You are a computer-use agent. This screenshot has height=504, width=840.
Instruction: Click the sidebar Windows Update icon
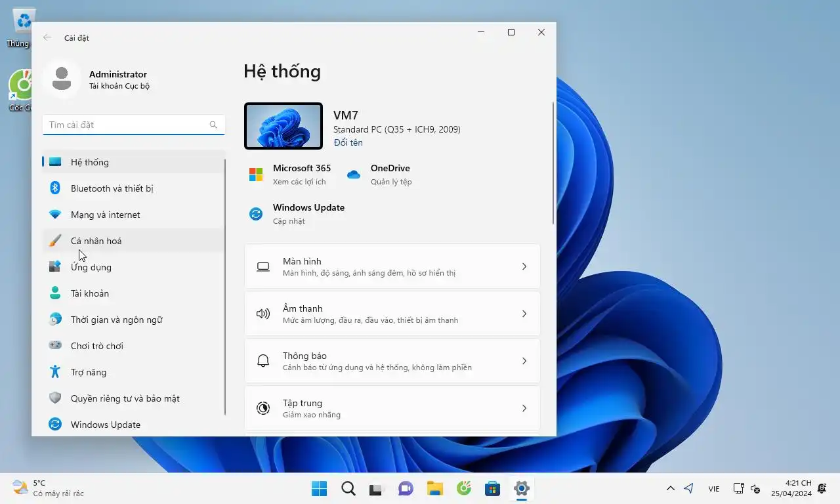(x=56, y=425)
